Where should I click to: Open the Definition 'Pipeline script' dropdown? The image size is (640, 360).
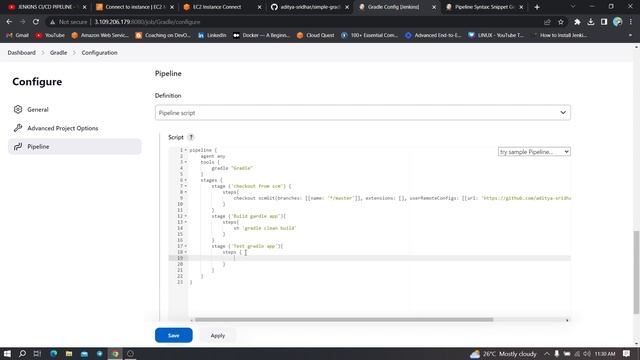362,113
